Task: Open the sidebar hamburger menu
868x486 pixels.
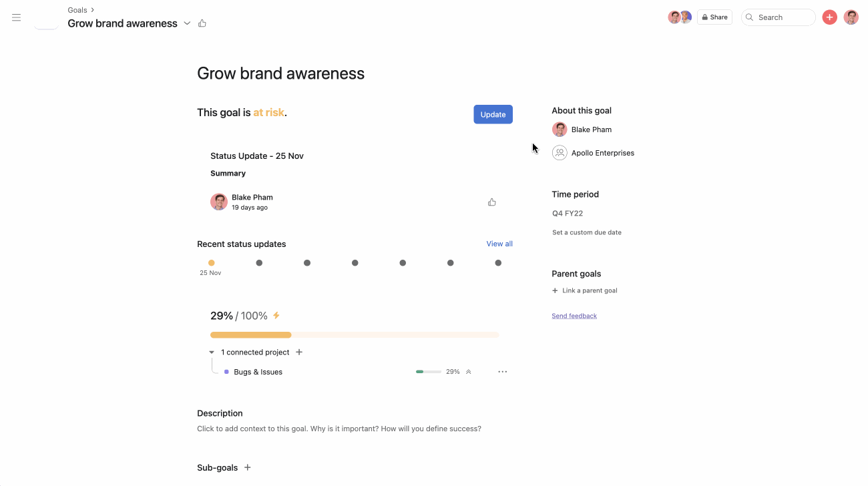Action: [16, 17]
